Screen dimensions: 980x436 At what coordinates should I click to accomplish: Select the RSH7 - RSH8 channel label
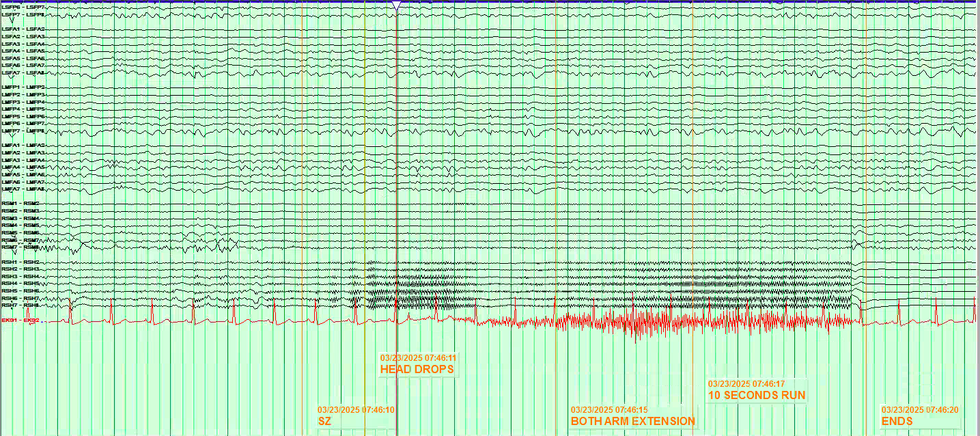(x=20, y=305)
